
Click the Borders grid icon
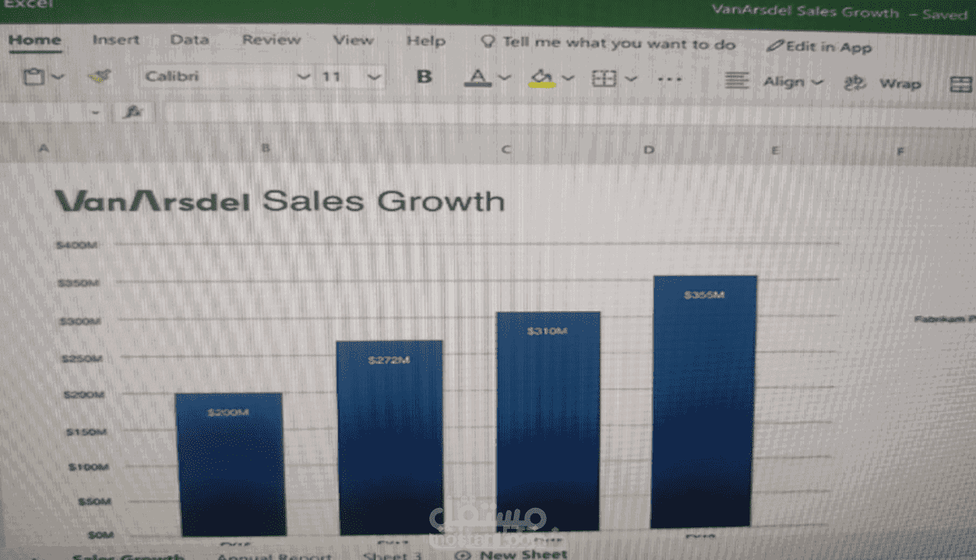click(x=604, y=79)
